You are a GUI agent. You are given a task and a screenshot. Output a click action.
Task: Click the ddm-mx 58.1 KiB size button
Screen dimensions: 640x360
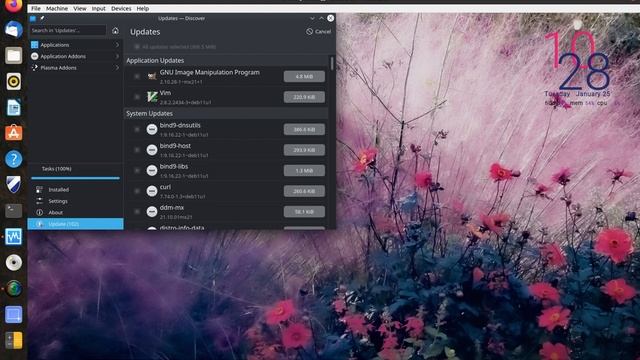pyautogui.click(x=304, y=211)
